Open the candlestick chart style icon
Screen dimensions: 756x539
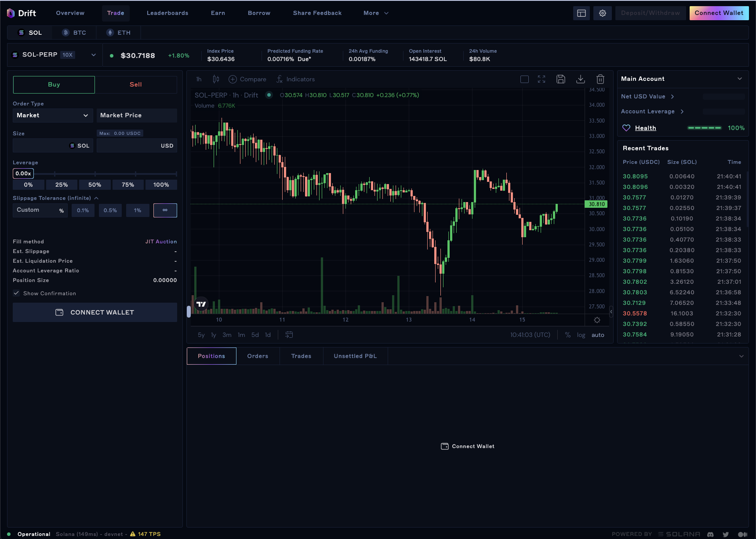pos(216,79)
